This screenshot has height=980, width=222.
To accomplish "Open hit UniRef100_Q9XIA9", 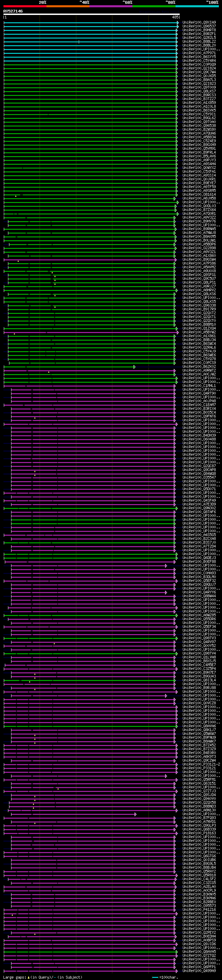I will point(199,23).
